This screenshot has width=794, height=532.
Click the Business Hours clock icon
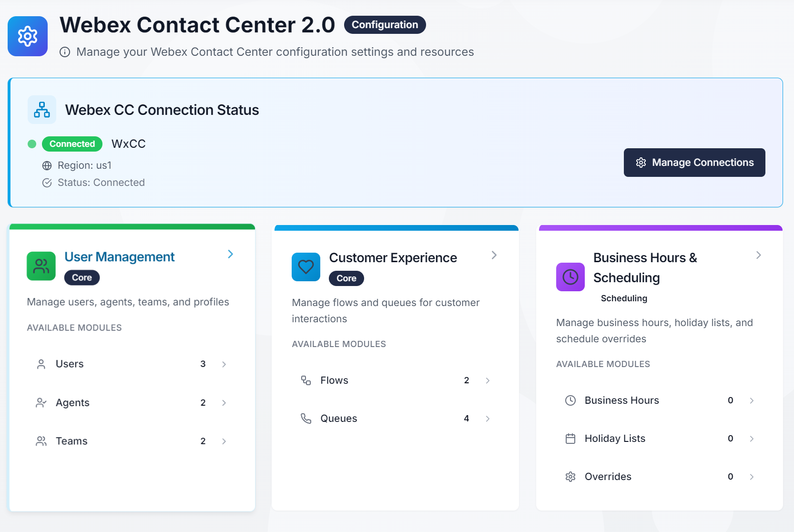click(x=570, y=400)
